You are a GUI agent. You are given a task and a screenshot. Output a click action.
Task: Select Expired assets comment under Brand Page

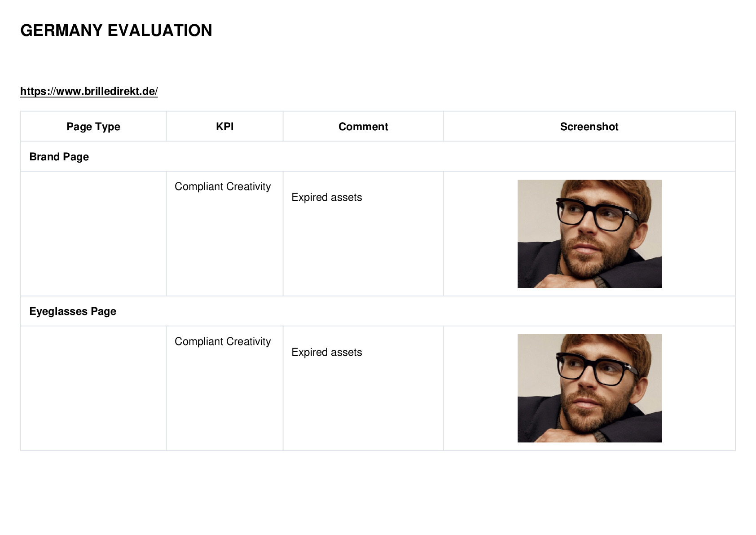click(x=327, y=197)
